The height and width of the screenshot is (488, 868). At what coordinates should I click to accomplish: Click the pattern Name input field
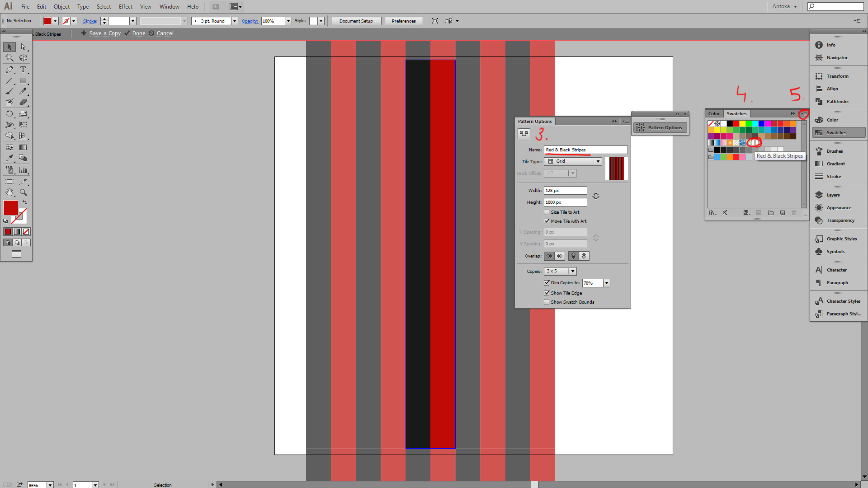[585, 150]
